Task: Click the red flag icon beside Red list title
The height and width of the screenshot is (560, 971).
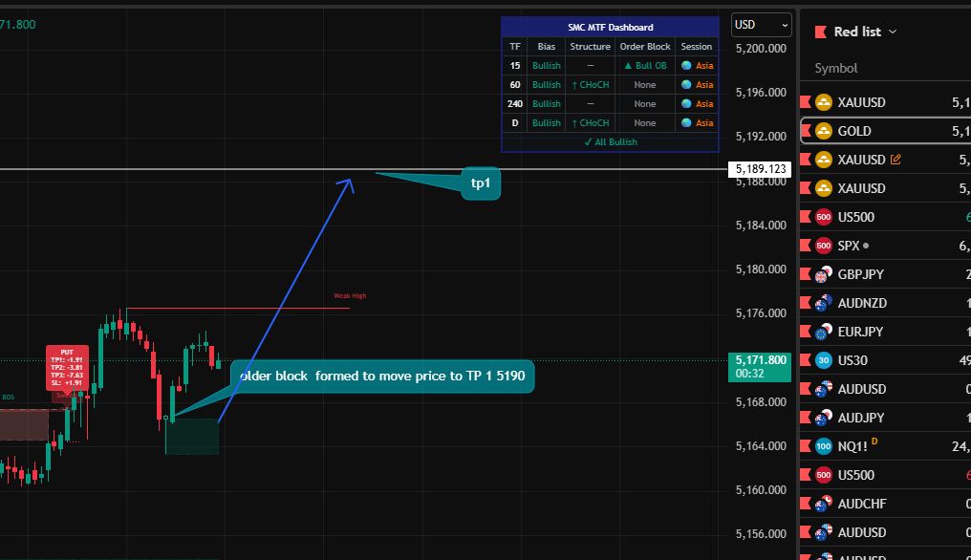Action: coord(820,32)
